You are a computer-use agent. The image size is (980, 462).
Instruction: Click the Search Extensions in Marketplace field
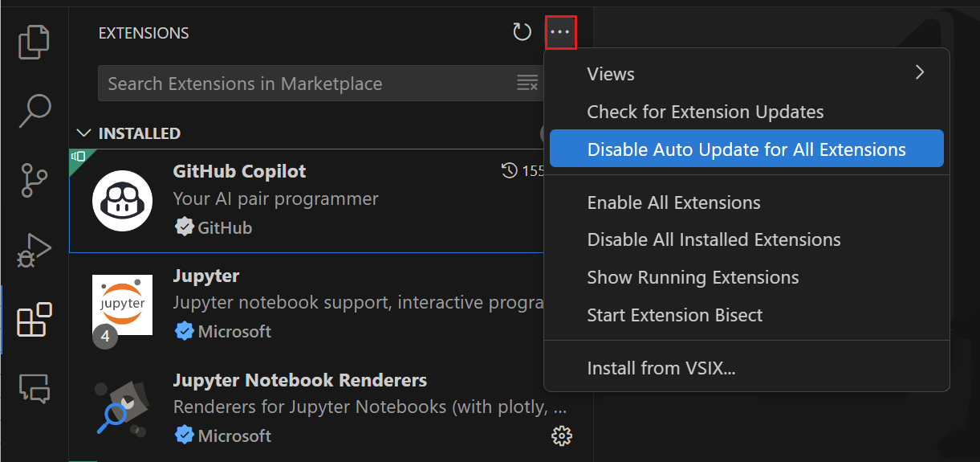tap(305, 84)
